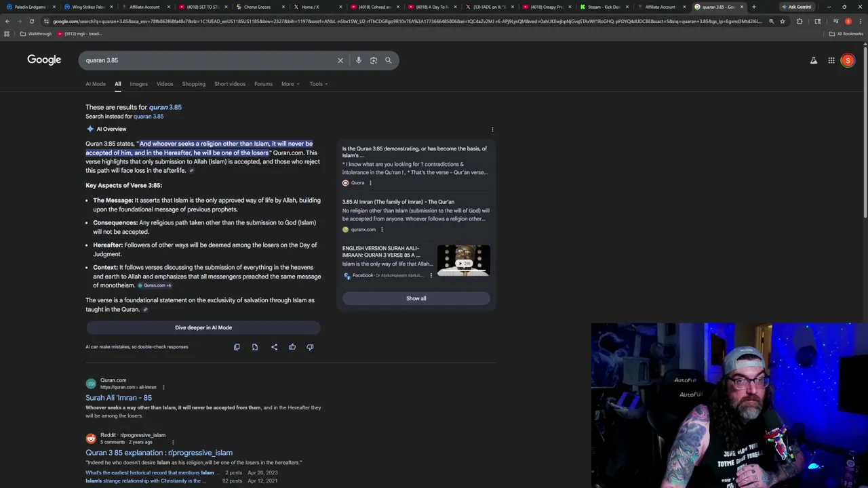Click Dive deeper in AI Mode
The width and height of the screenshot is (868, 488).
pyautogui.click(x=203, y=328)
